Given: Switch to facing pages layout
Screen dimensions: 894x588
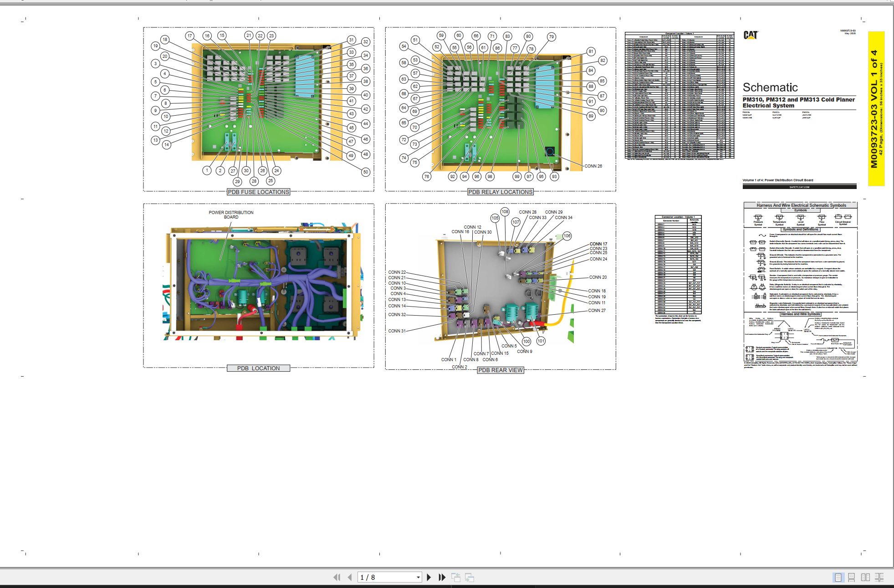Looking at the screenshot, I should 865,577.
